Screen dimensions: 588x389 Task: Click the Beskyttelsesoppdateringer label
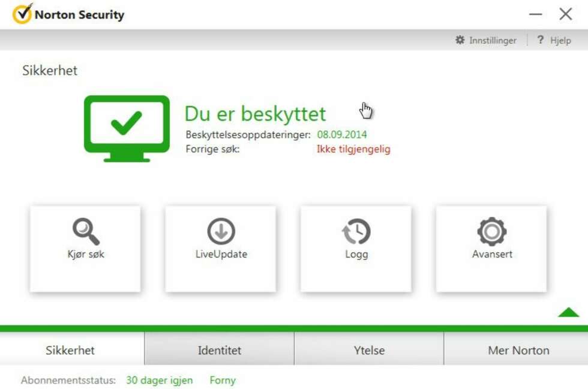pyautogui.click(x=248, y=134)
